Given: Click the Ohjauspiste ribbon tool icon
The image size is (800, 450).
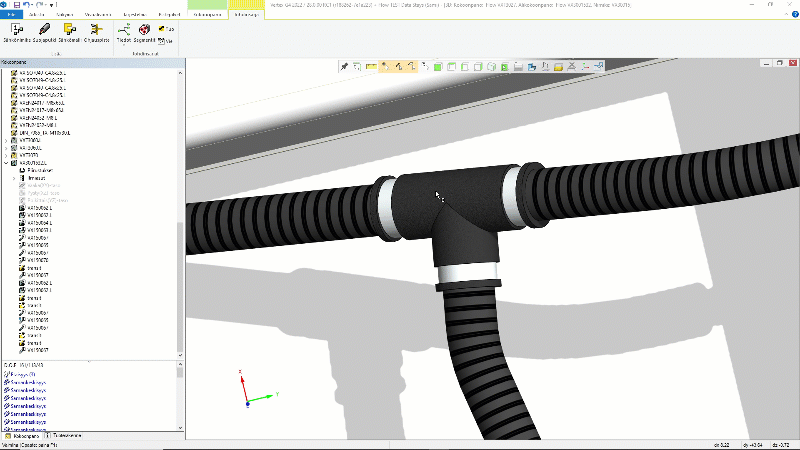Looking at the screenshot, I should [97, 31].
